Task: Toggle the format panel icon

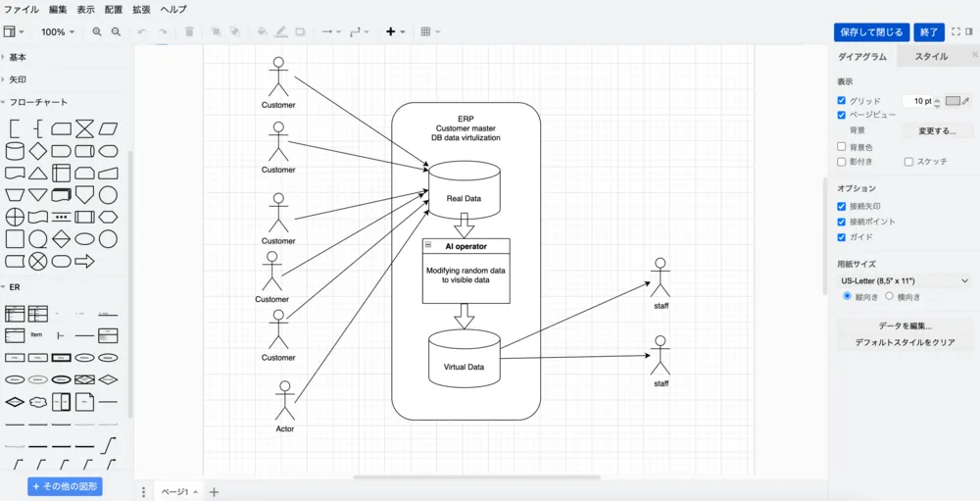Action: click(969, 32)
